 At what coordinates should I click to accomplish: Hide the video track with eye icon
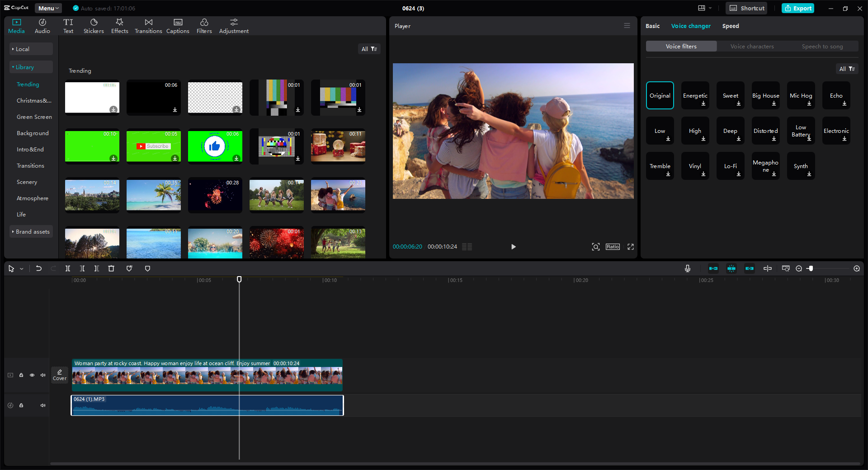(32, 375)
